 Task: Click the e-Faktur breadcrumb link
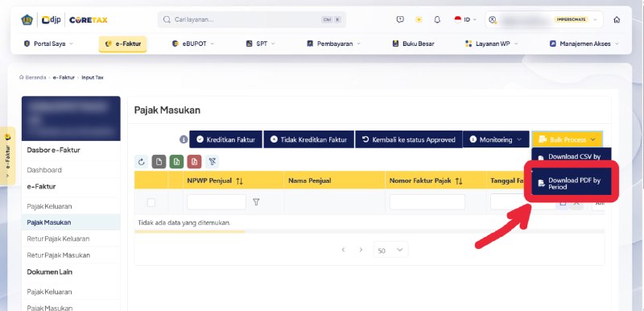point(64,77)
